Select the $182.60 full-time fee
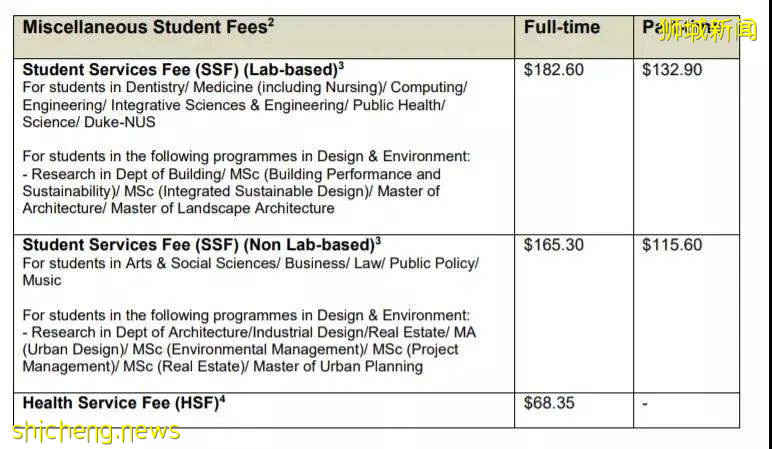This screenshot has width=772, height=449. (554, 70)
